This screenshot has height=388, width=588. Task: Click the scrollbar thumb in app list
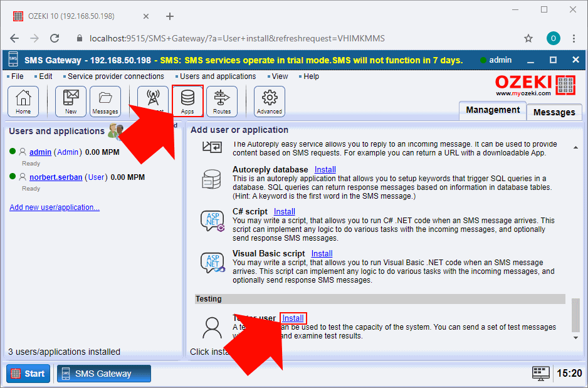pyautogui.click(x=575, y=315)
